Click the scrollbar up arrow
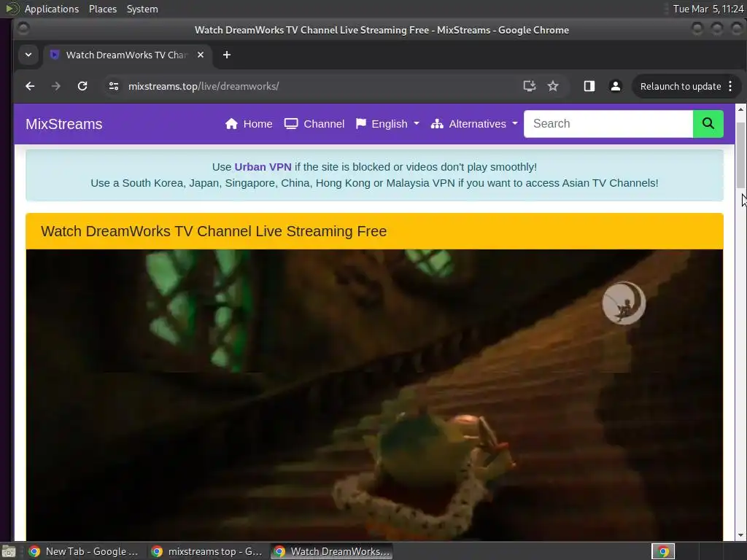747x560 pixels. coord(740,109)
